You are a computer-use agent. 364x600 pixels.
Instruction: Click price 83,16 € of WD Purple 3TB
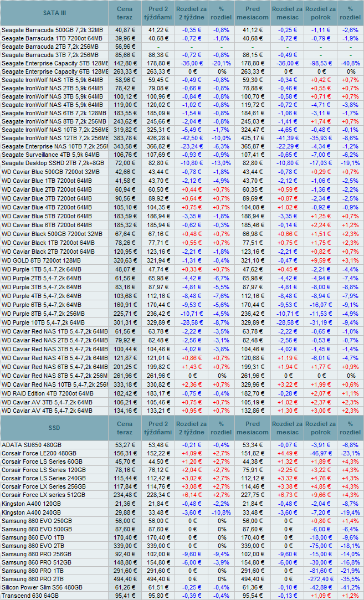tap(125, 287)
